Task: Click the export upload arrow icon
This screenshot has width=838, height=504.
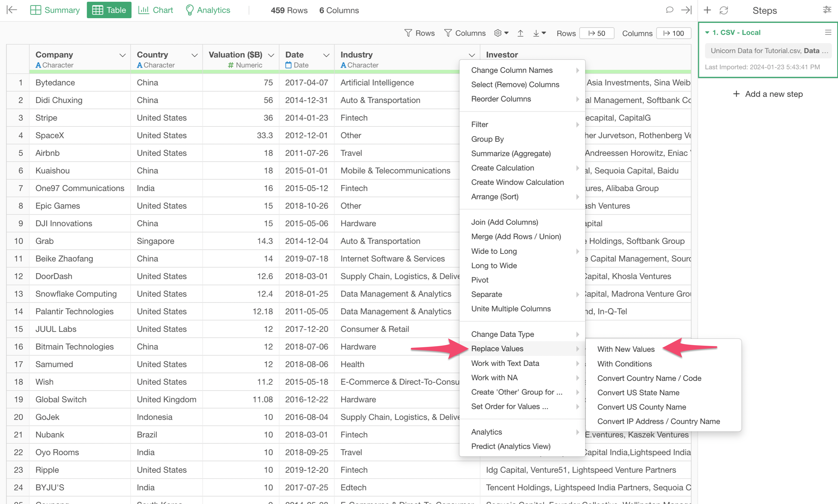Action: click(x=520, y=33)
